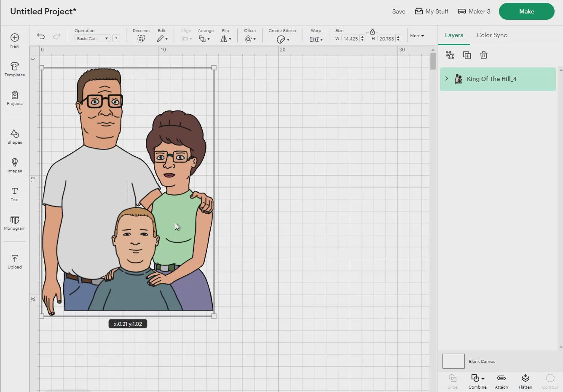This screenshot has height=392, width=563.
Task: Open the Combine menu
Action: (477, 381)
